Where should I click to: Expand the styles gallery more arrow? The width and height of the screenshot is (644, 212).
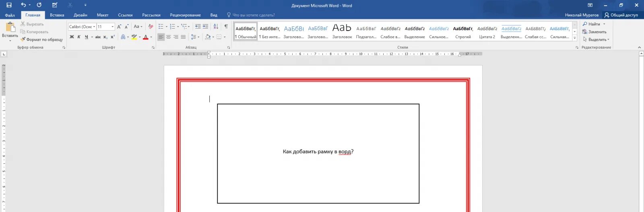[x=575, y=38]
